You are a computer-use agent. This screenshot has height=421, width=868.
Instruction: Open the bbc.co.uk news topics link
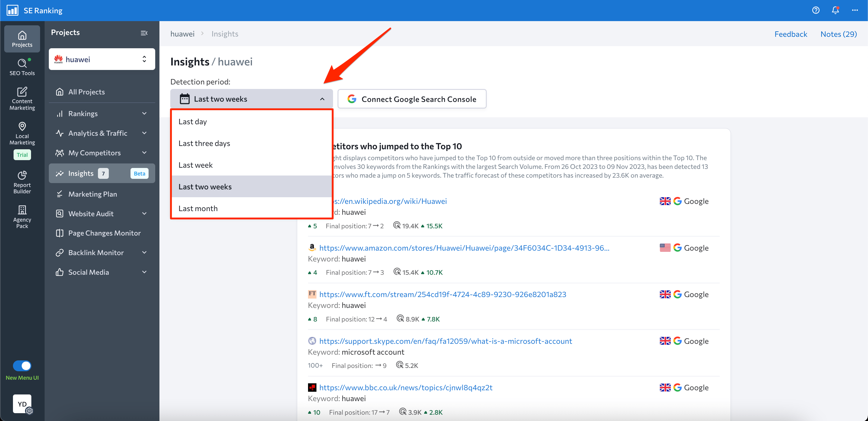pyautogui.click(x=406, y=388)
